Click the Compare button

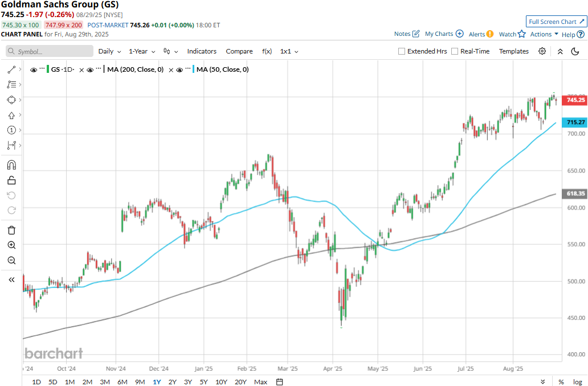pyautogui.click(x=239, y=51)
